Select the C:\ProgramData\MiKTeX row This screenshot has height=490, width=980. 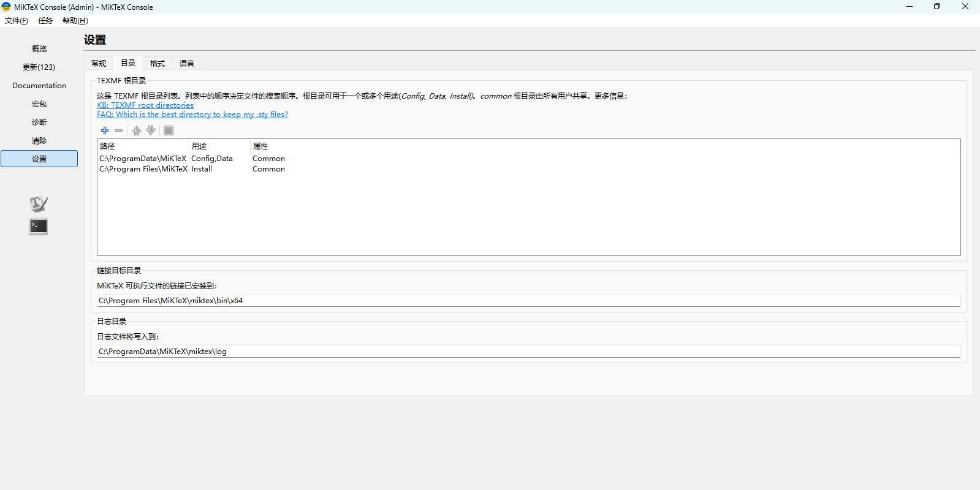[143, 159]
